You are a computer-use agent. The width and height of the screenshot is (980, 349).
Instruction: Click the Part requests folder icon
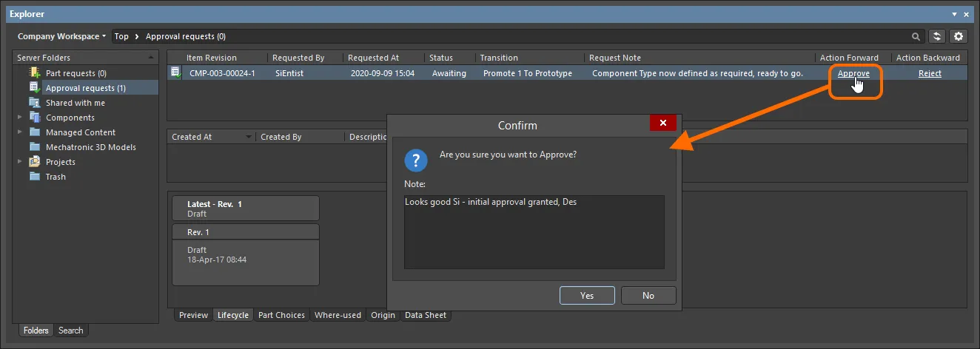pyautogui.click(x=35, y=72)
